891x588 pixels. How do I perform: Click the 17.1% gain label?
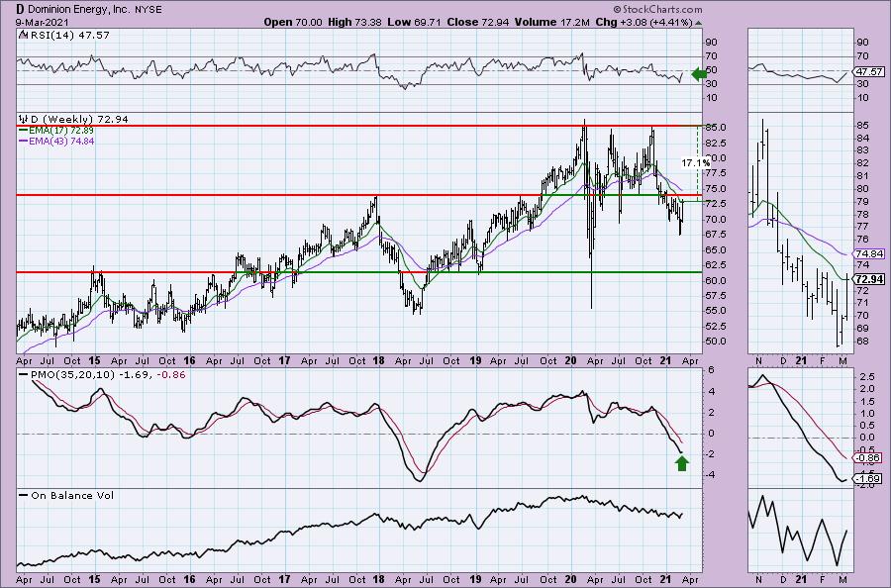pyautogui.click(x=696, y=163)
